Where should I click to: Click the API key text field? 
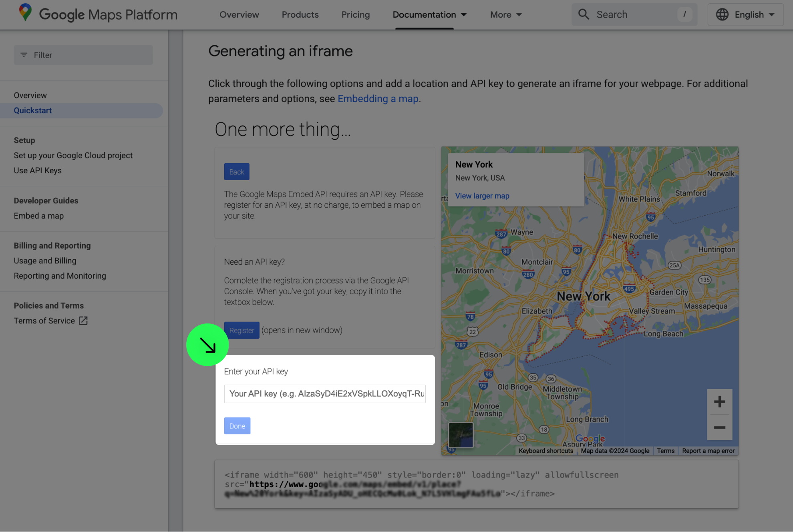tap(325, 393)
